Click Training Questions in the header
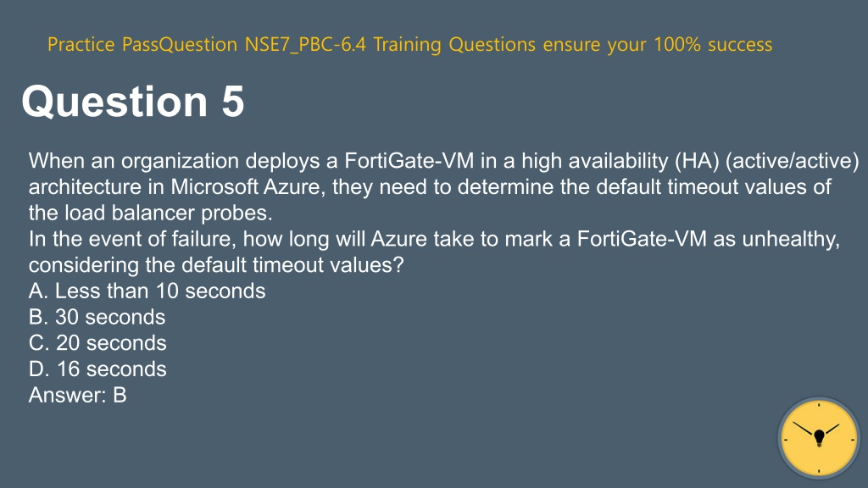 pos(454,44)
